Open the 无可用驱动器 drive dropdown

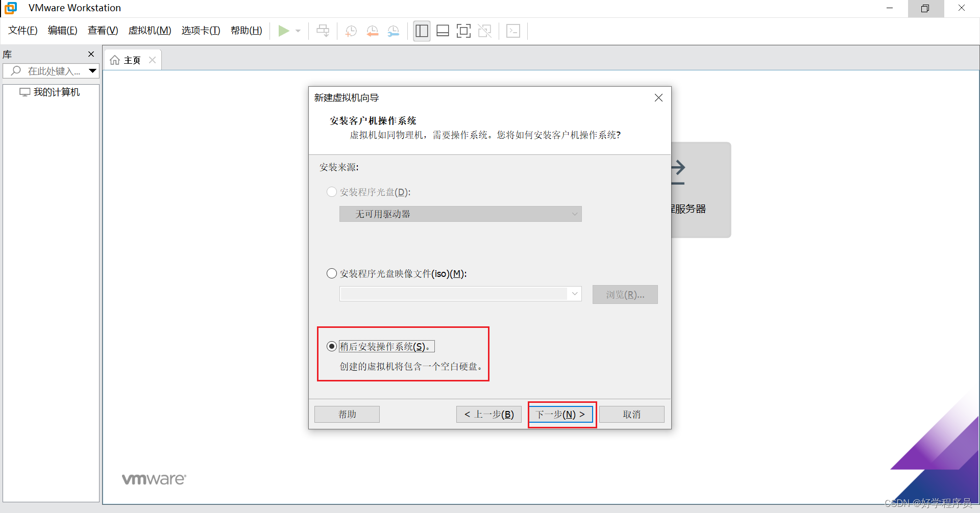click(460, 214)
